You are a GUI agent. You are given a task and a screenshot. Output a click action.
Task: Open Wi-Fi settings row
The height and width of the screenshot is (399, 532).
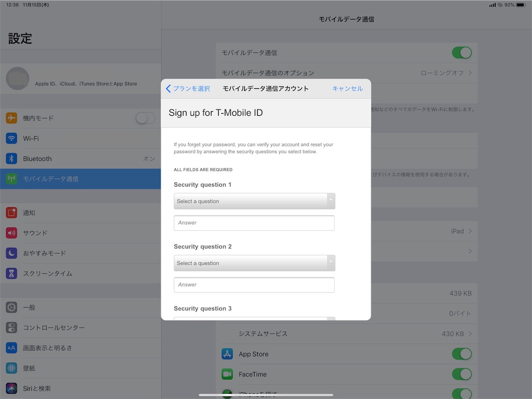click(x=81, y=138)
